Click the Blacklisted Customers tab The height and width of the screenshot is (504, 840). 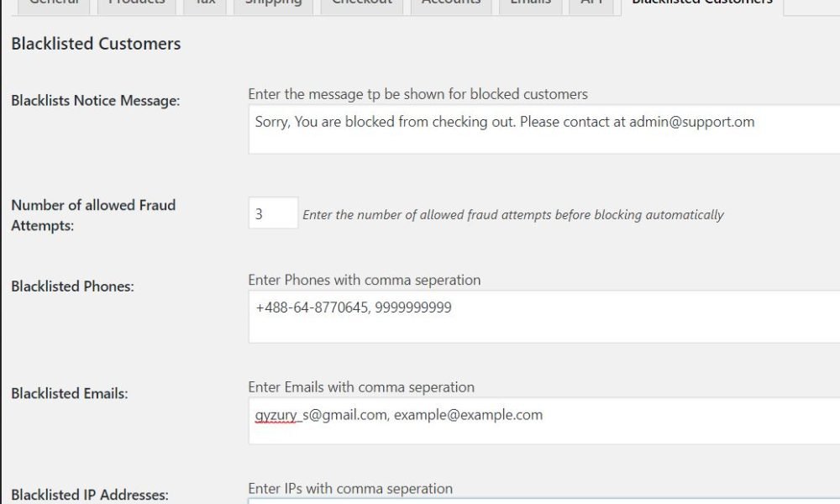click(702, 5)
